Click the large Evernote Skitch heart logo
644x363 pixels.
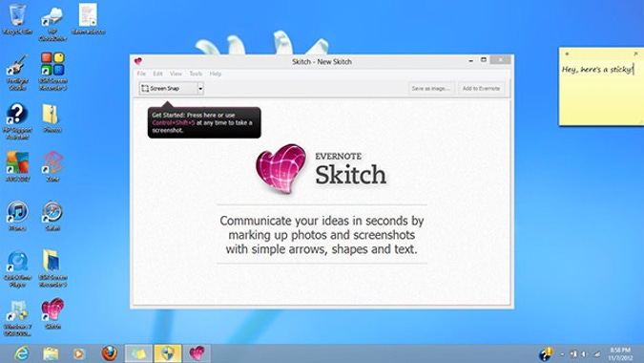coord(280,168)
